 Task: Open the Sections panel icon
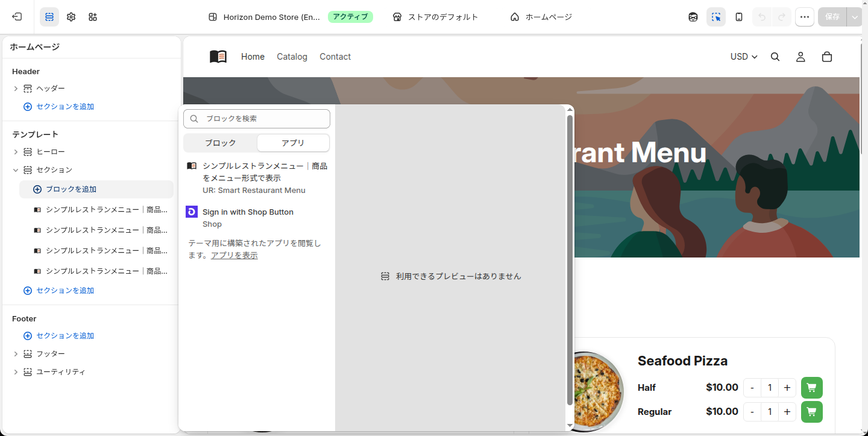coord(49,17)
